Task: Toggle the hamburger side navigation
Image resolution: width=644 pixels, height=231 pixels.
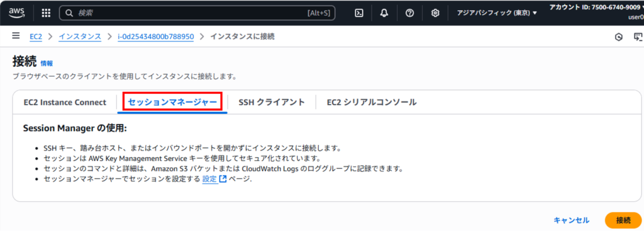Action: (x=16, y=36)
